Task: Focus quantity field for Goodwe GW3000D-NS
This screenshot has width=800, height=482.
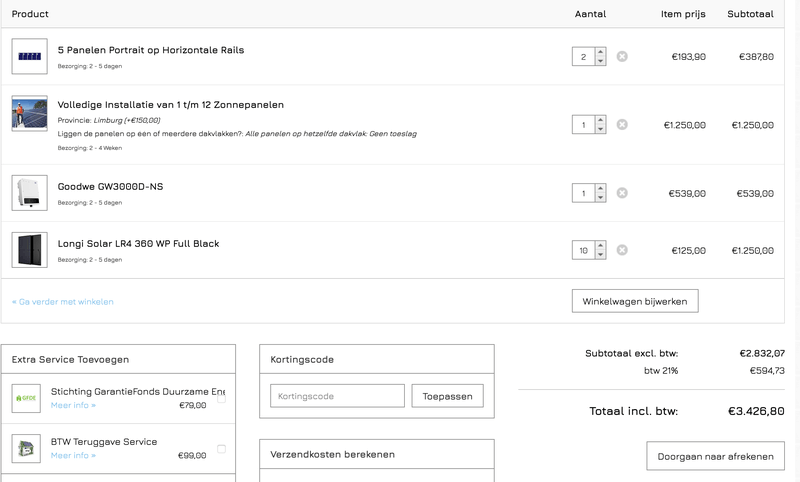Action: click(584, 193)
